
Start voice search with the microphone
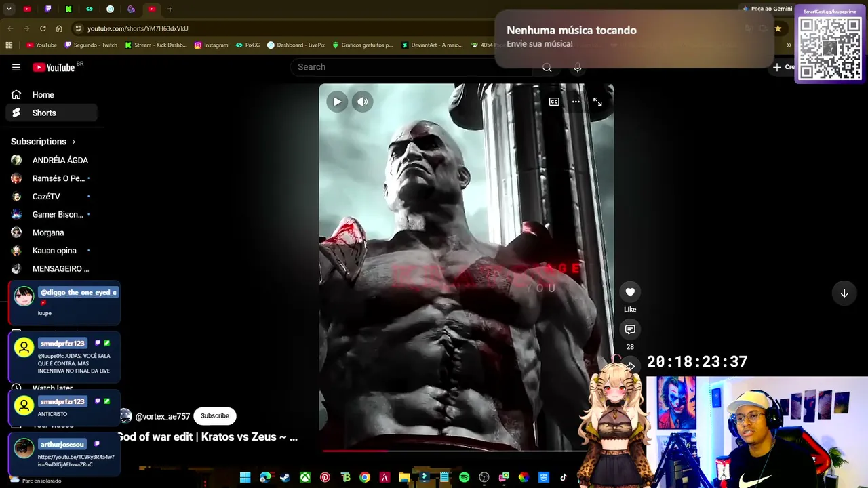578,67
